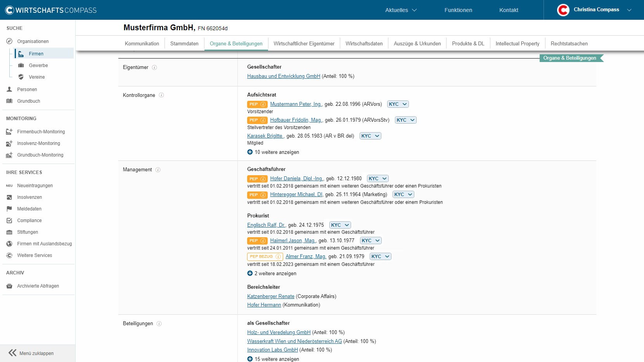Open KYC dropdown for Hinteregger Michael
Image resolution: width=644 pixels, height=362 pixels.
pos(403,195)
